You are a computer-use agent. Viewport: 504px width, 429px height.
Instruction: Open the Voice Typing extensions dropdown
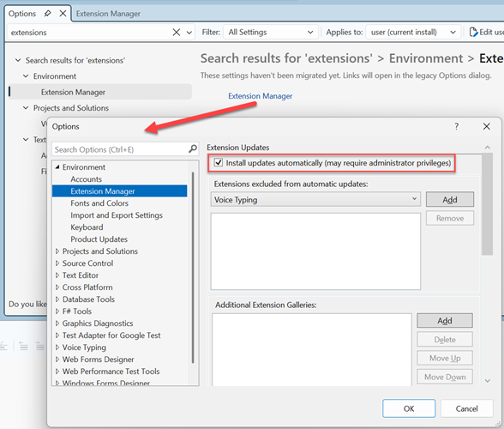(315, 200)
